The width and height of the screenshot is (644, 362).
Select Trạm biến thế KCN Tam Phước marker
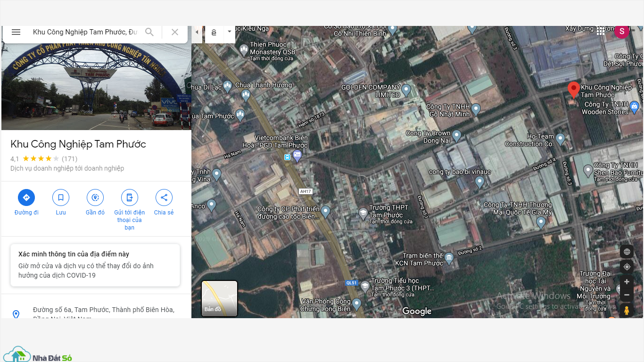(x=449, y=258)
